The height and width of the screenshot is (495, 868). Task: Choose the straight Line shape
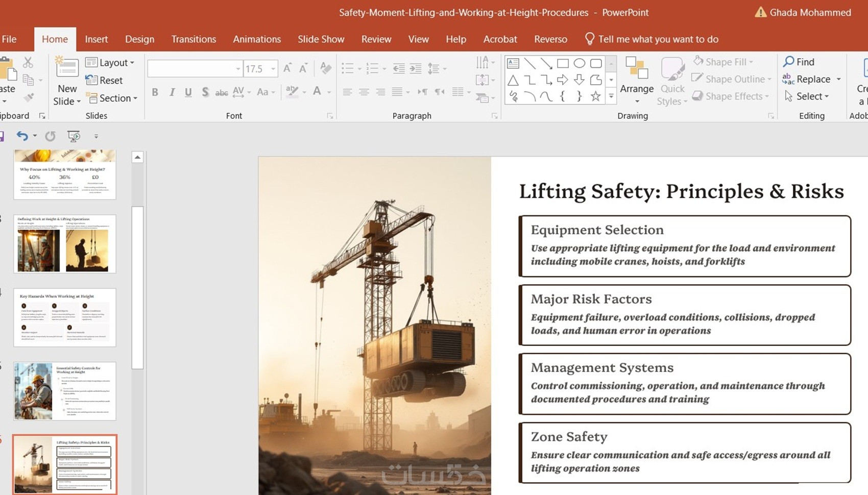530,63
